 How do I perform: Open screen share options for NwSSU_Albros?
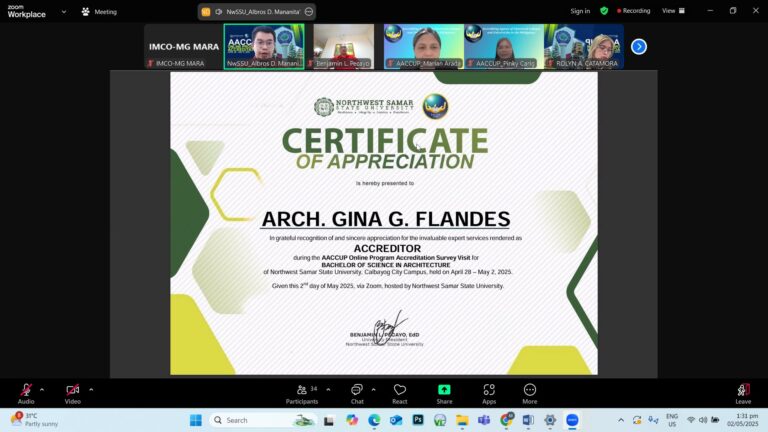[x=309, y=12]
